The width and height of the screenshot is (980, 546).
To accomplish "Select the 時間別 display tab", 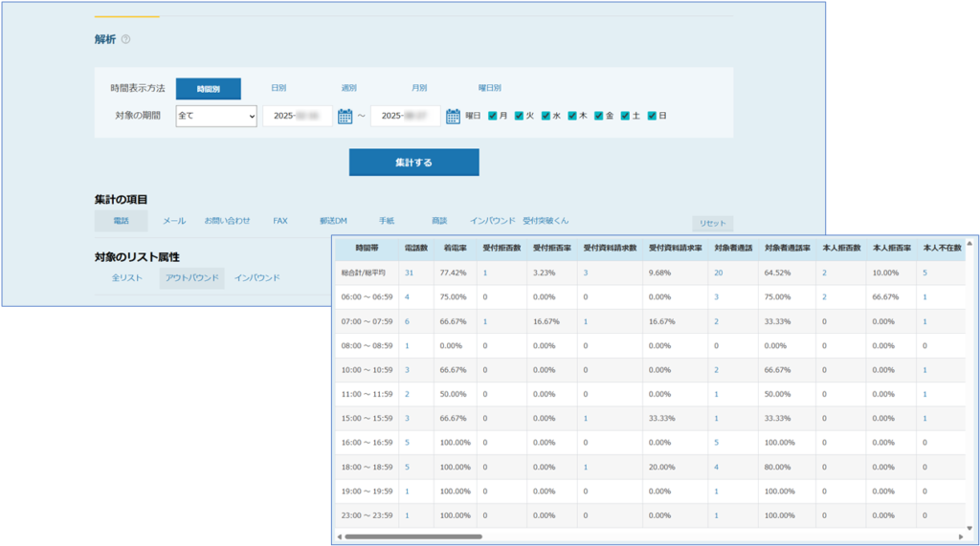I will click(x=208, y=89).
